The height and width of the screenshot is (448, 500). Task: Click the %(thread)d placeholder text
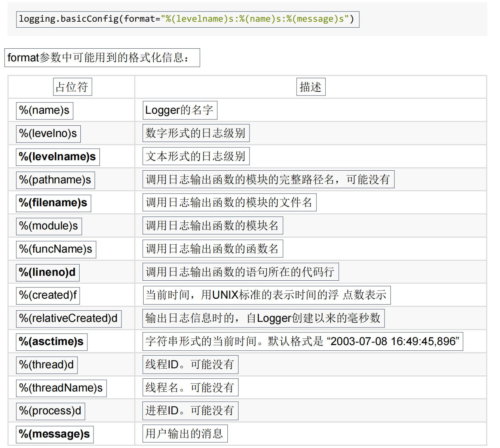click(47, 365)
